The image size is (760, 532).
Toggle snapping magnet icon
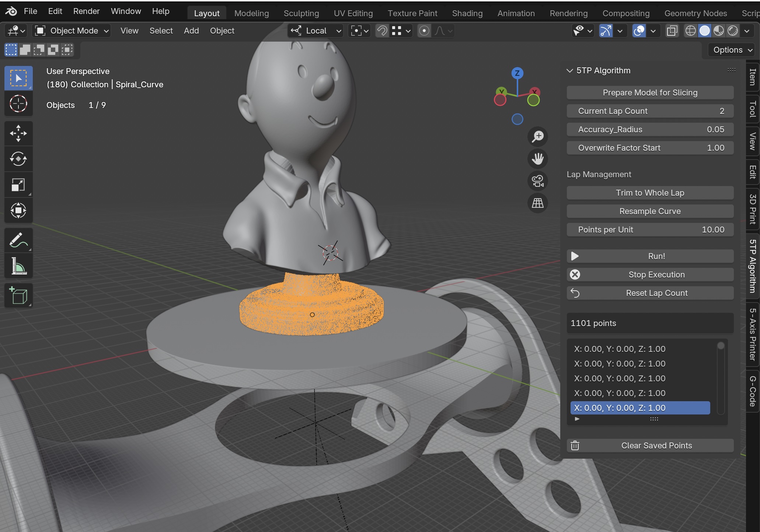click(382, 31)
